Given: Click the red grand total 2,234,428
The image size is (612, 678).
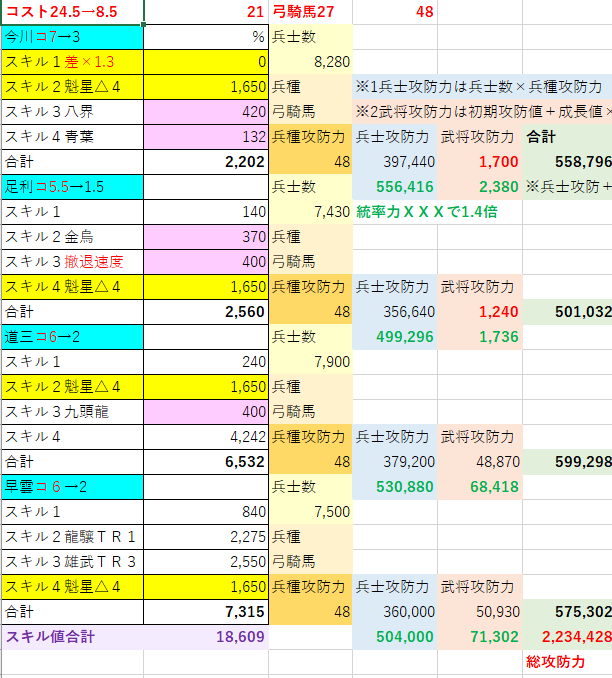Looking at the screenshot, I should (567, 637).
